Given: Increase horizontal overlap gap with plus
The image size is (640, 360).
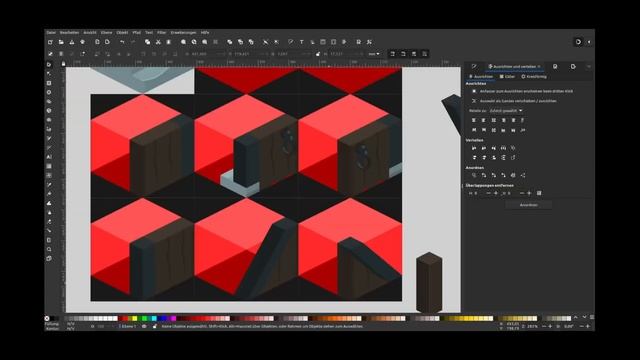Looking at the screenshot, I should (x=496, y=193).
